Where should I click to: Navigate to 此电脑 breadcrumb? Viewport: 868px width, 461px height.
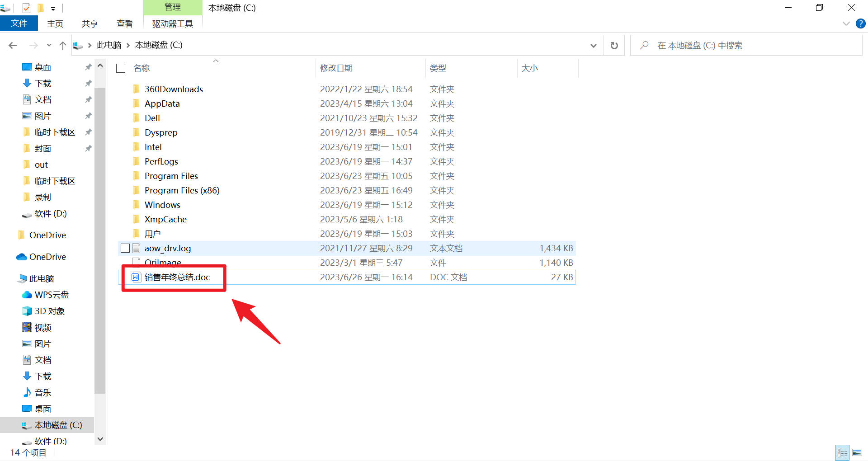pyautogui.click(x=109, y=45)
